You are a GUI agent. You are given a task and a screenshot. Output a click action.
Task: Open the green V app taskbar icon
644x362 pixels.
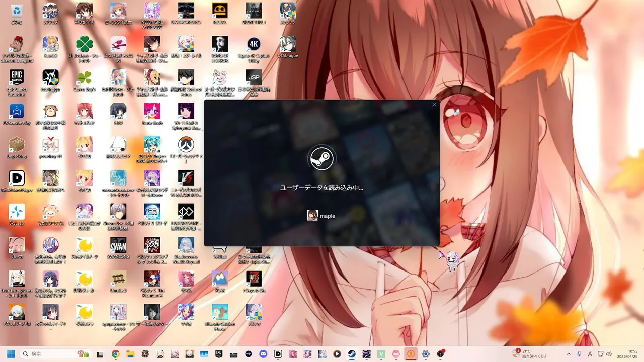[381, 354]
